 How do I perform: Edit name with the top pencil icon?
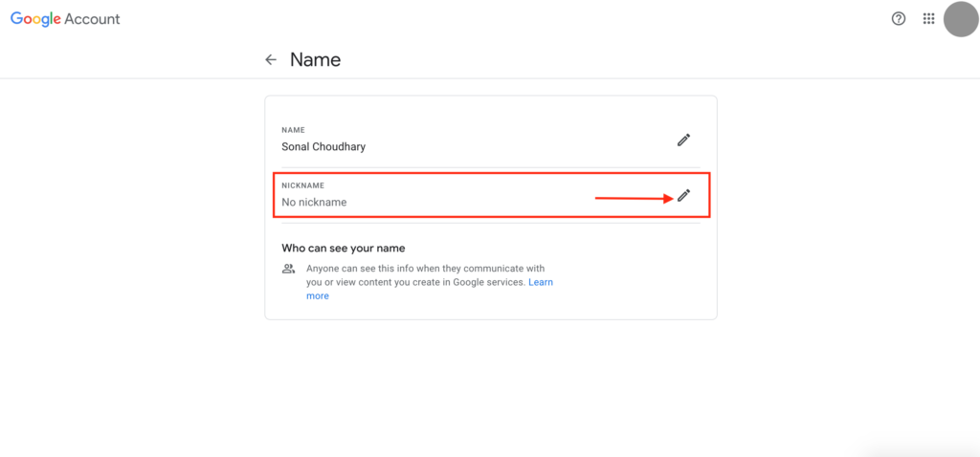(683, 140)
